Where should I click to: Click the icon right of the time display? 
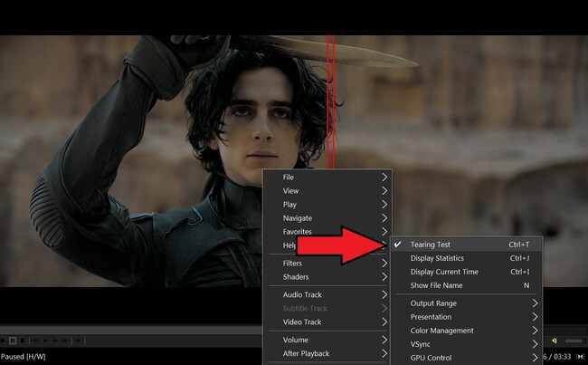tap(580, 357)
